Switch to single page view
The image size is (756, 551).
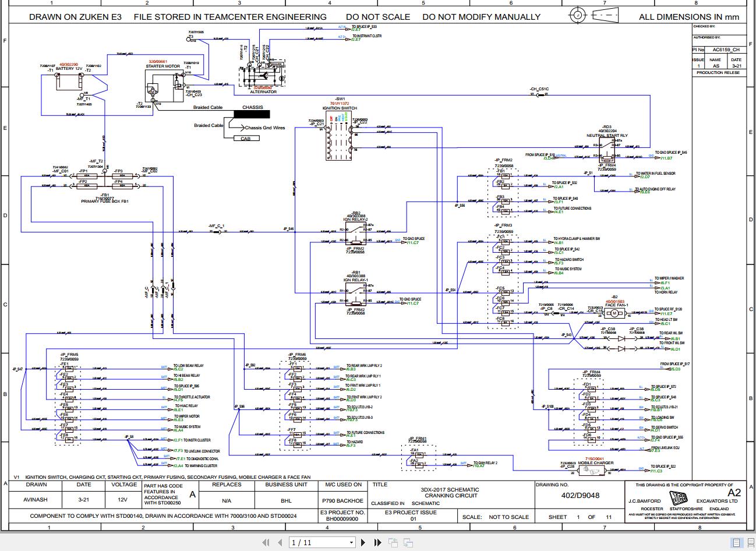[x=737, y=542]
